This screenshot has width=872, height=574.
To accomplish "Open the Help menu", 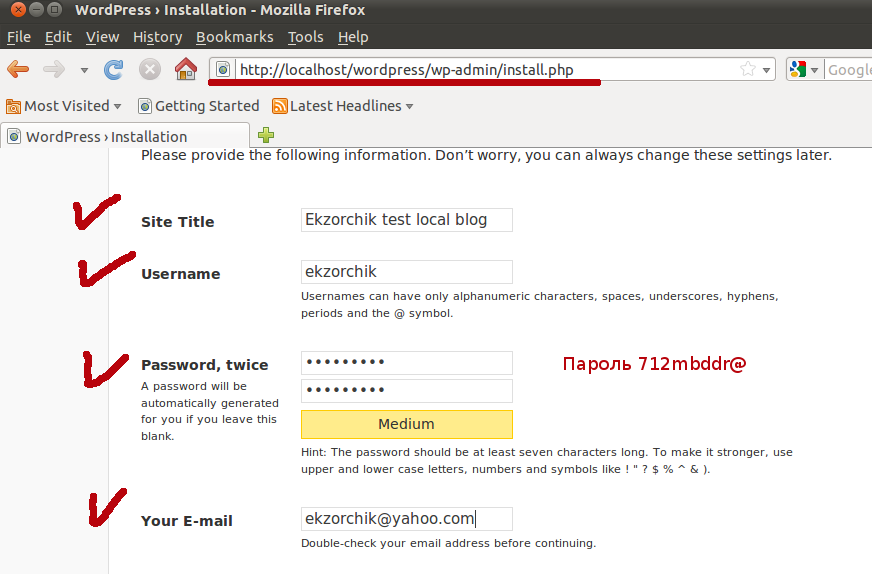I will pos(353,37).
